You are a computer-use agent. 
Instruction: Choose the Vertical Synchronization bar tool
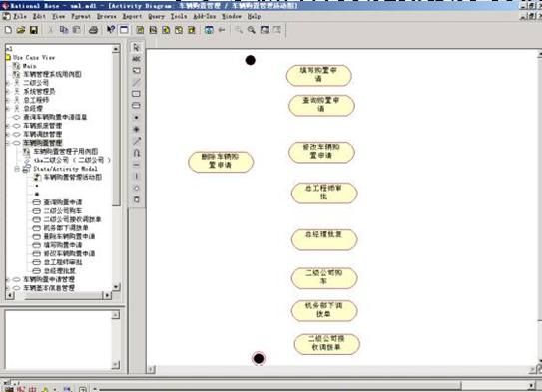click(x=136, y=177)
